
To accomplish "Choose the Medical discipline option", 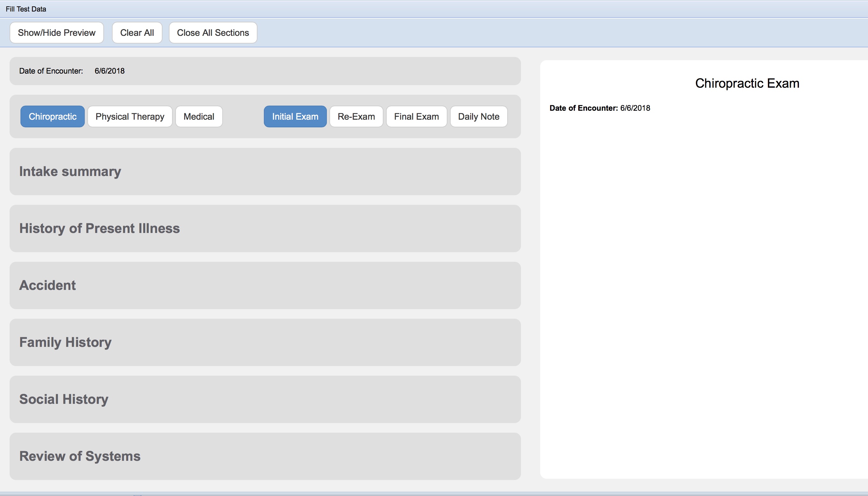I will tap(199, 116).
